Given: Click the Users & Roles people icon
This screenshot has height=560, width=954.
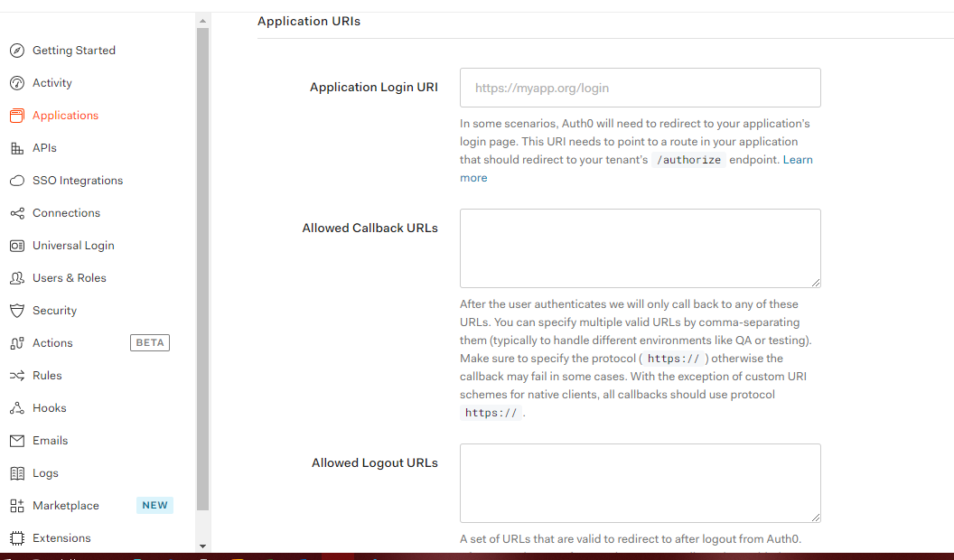Looking at the screenshot, I should click(x=17, y=278).
